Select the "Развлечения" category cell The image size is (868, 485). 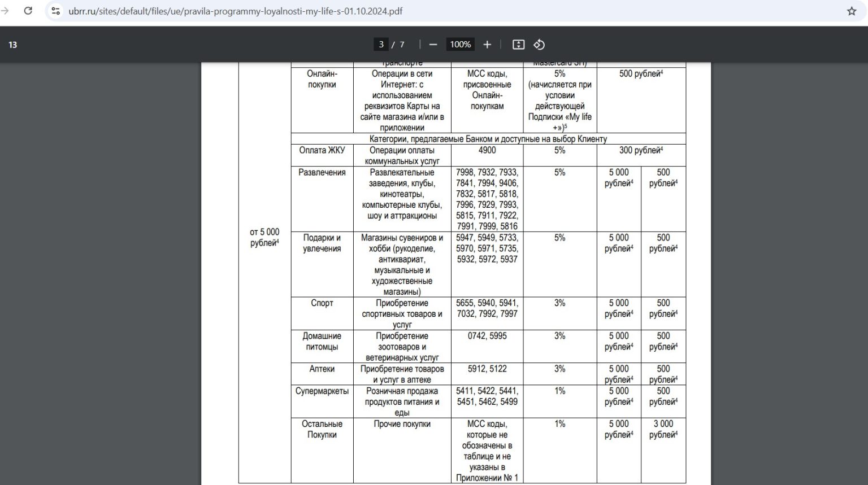tap(322, 172)
